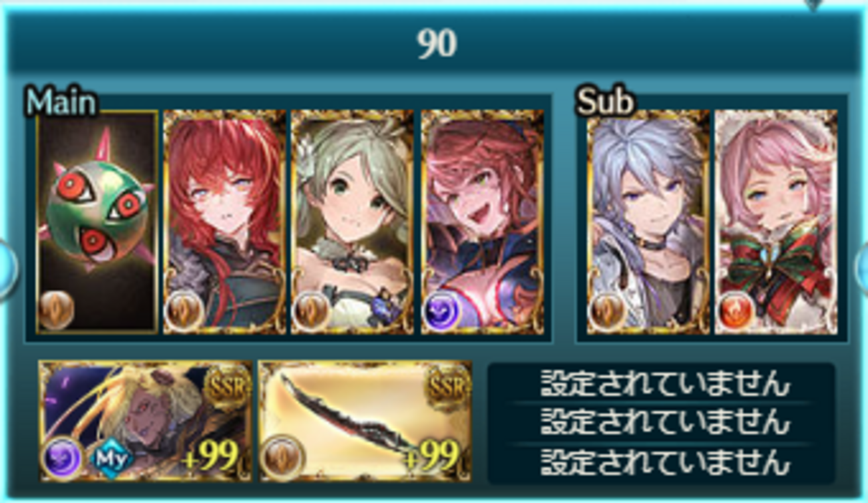This screenshot has height=503, width=868.
Task: Click the dark element icon on summon card
Action: (62, 458)
